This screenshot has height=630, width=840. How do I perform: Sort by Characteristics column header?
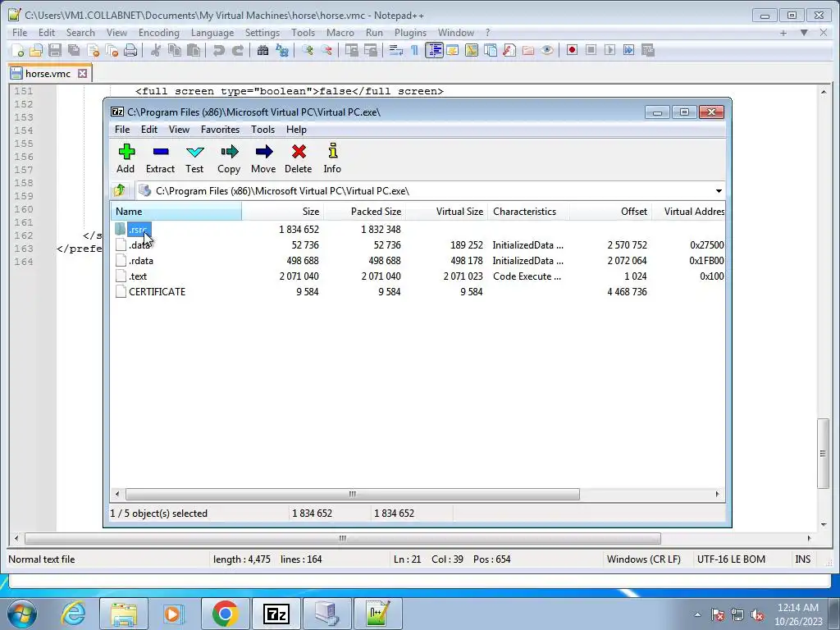(x=528, y=211)
